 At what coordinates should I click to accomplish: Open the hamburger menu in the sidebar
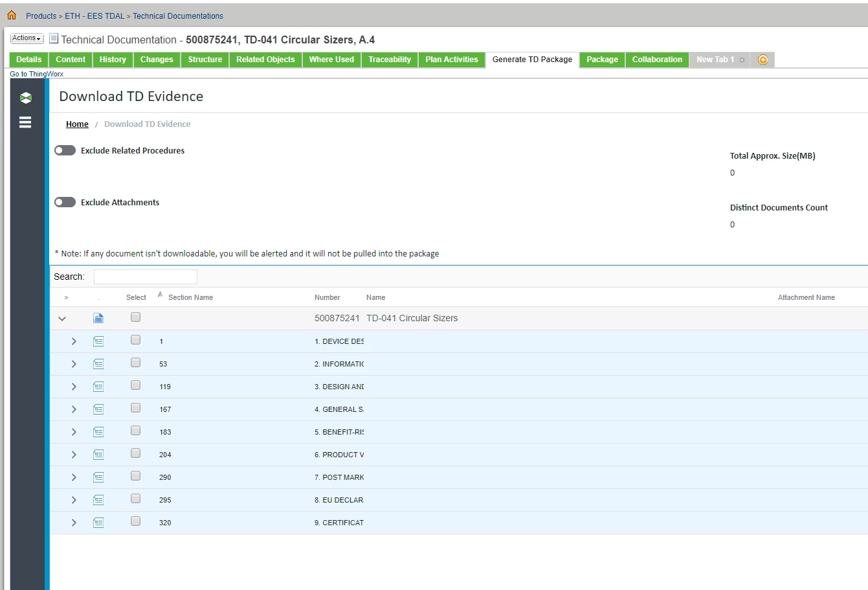[x=25, y=122]
